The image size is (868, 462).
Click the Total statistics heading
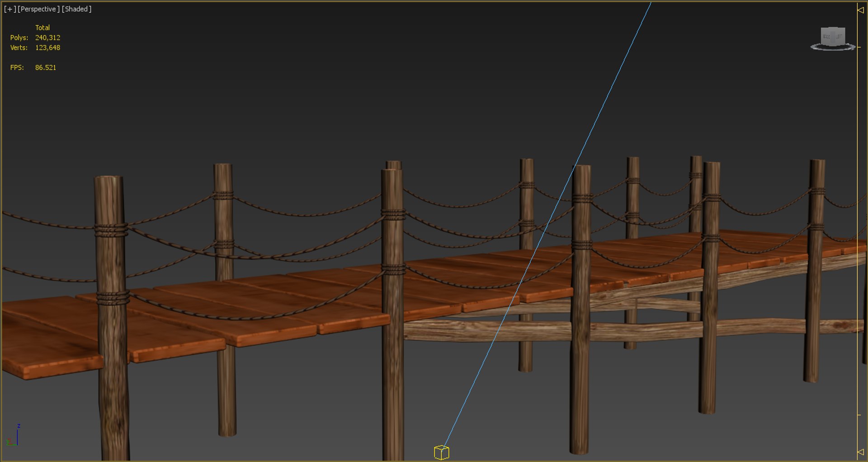(42, 28)
